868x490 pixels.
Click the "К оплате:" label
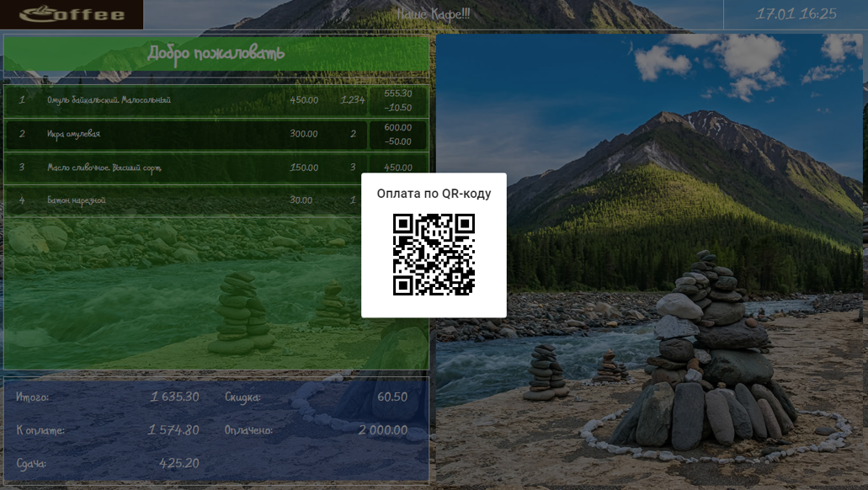coord(40,430)
